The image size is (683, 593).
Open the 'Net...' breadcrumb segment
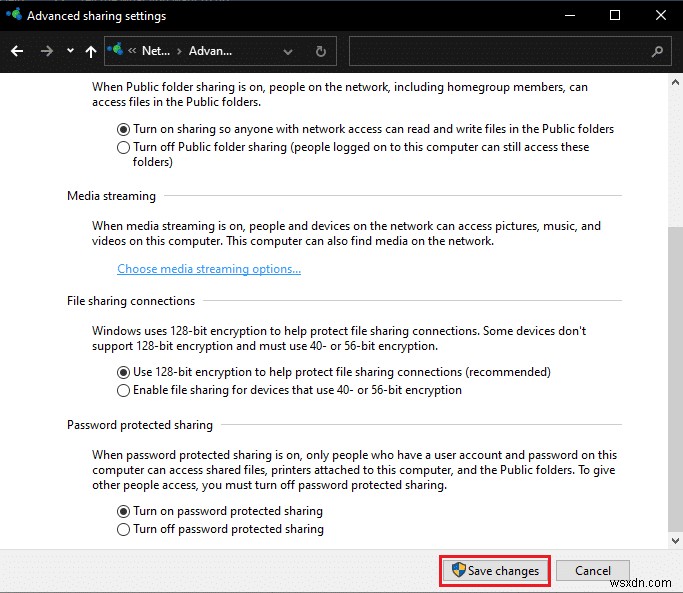click(156, 51)
